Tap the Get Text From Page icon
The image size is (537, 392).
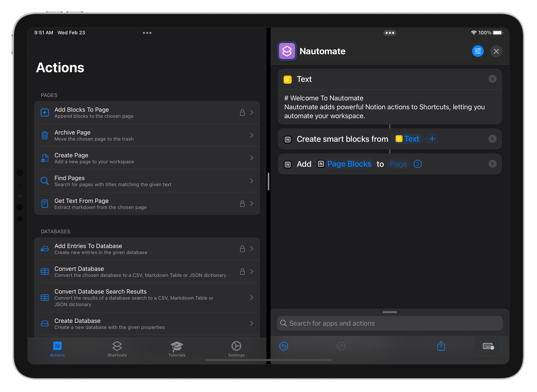(x=45, y=204)
